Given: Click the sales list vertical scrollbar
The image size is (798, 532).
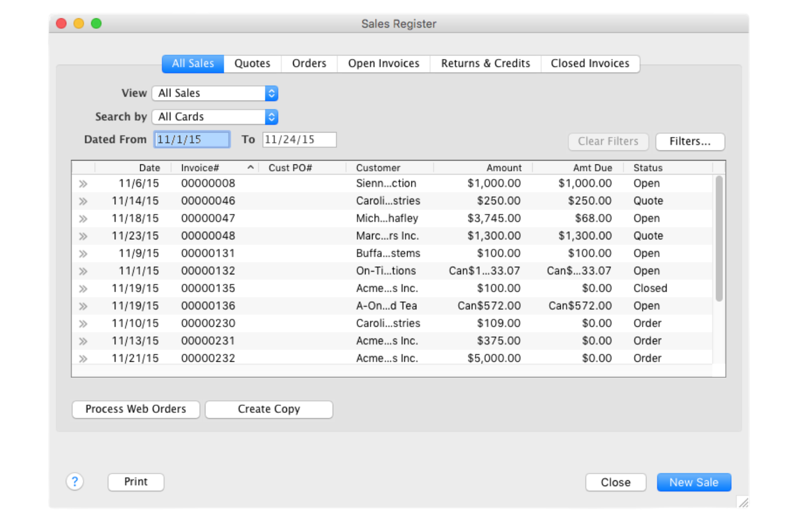Looking at the screenshot, I should click(719, 238).
